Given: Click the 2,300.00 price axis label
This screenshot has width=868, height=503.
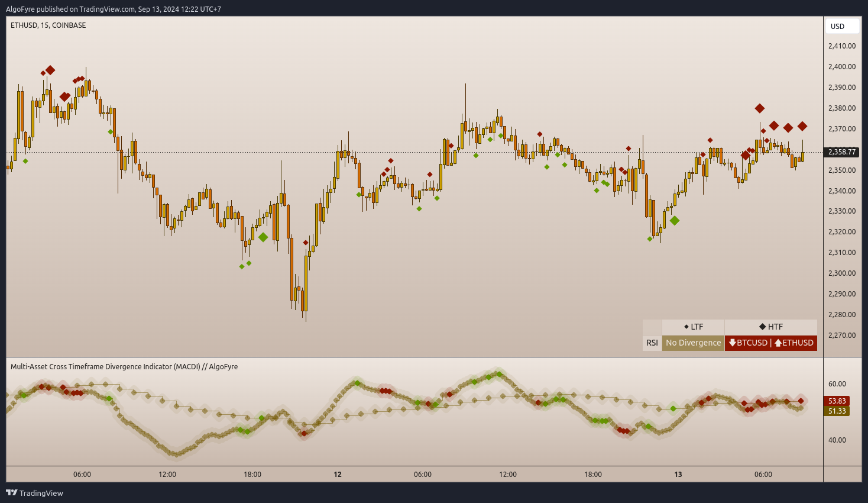Looking at the screenshot, I should tap(842, 273).
